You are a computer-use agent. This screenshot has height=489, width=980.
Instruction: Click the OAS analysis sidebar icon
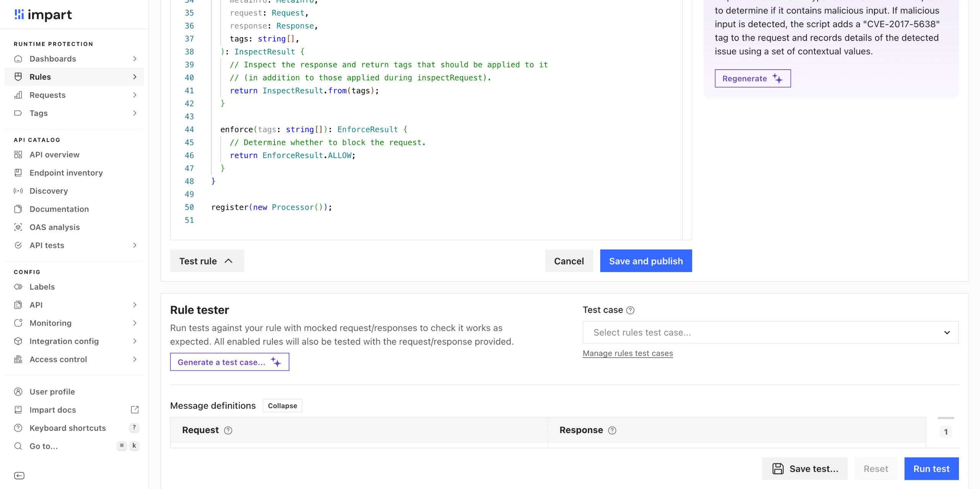pos(18,227)
